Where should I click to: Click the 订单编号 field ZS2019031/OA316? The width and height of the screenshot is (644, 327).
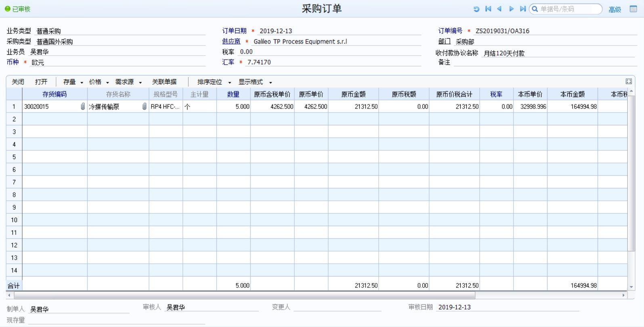pyautogui.click(x=555, y=31)
